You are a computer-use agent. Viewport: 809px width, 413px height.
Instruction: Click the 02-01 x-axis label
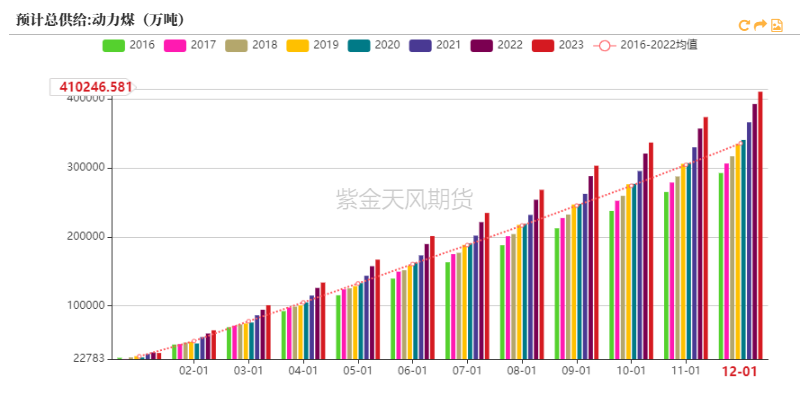pos(193,371)
